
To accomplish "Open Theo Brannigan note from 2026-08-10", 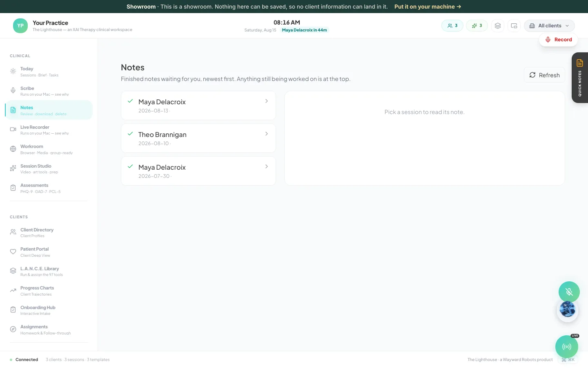I will click(x=198, y=138).
